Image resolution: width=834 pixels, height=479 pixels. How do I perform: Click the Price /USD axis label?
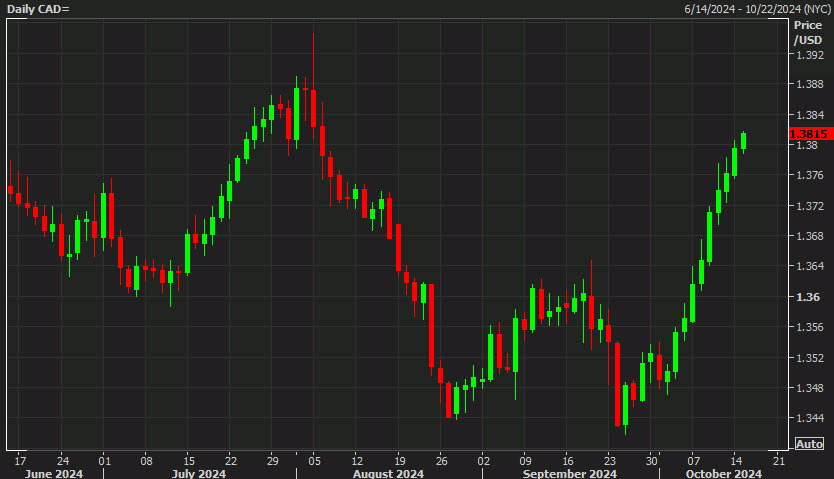click(x=808, y=32)
